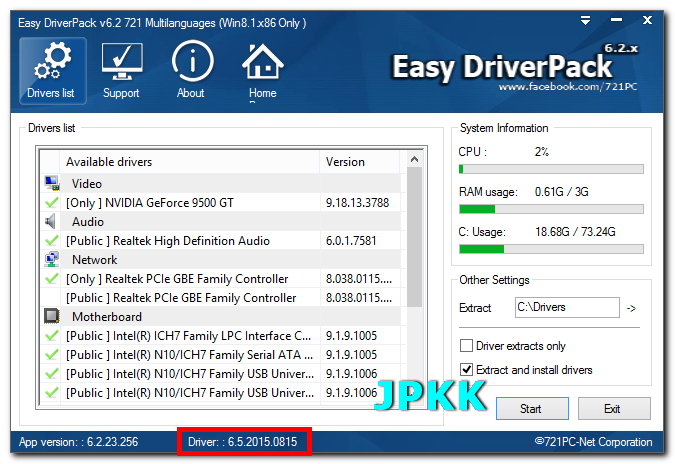Viewport: 675px width, 464px height.
Task: Uncheck Intel N10/ICH7 Family Serial ATA driver
Action: [52, 354]
